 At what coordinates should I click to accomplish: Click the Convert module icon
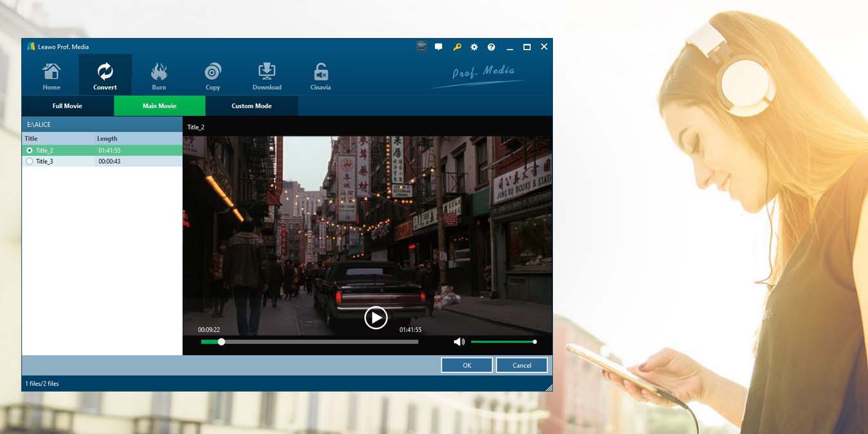(105, 76)
